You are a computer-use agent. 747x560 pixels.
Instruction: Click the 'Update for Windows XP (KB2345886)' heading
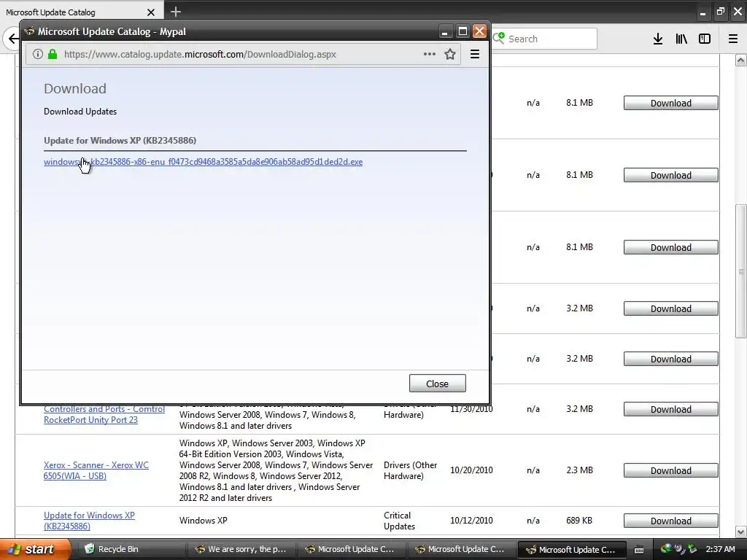120,141
